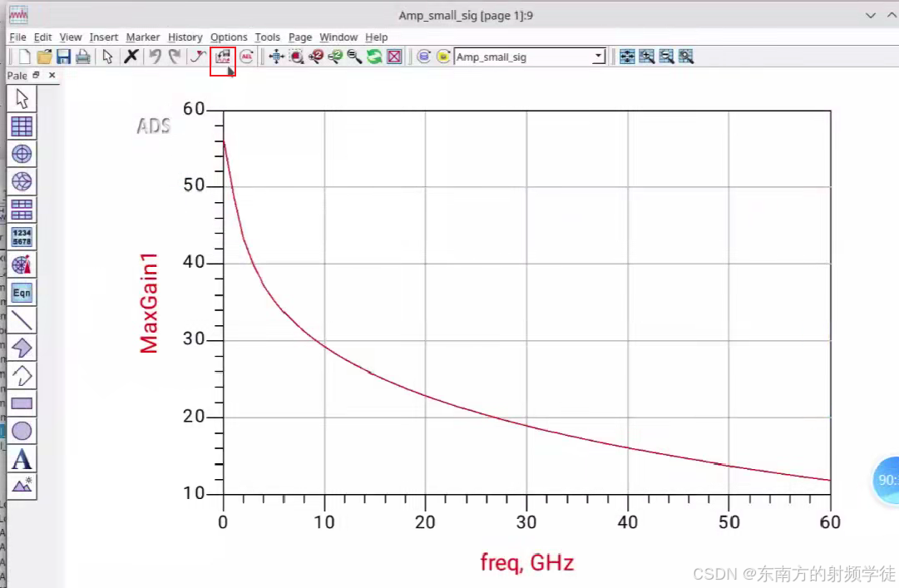
Task: Click the red crossed-box icon
Action: click(394, 57)
